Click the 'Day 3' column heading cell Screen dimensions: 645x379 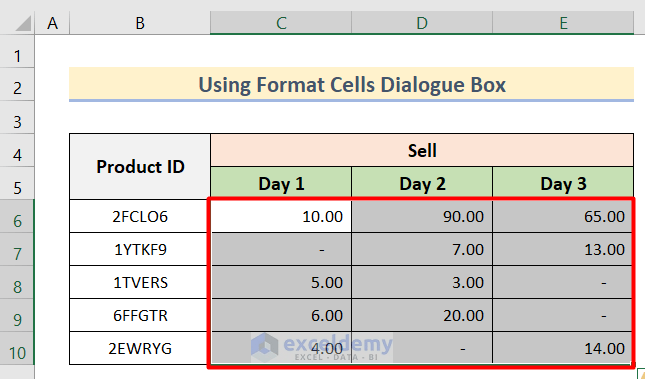[x=563, y=183]
